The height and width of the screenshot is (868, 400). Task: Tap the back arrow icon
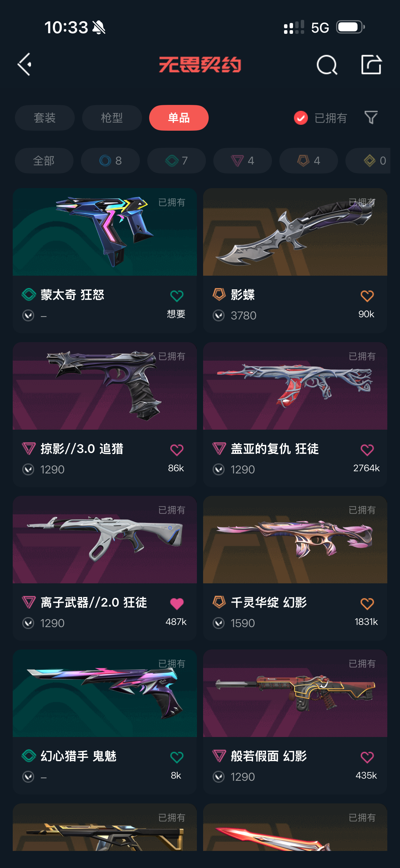point(24,64)
